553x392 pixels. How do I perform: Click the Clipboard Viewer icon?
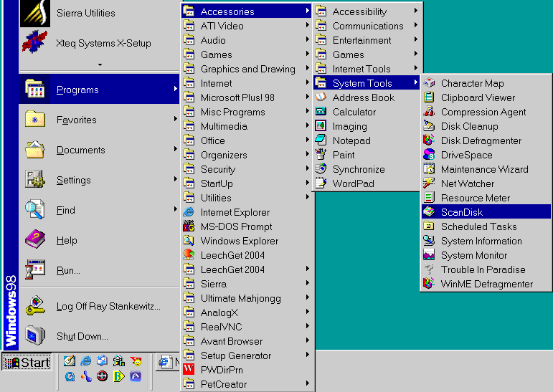pyautogui.click(x=429, y=97)
